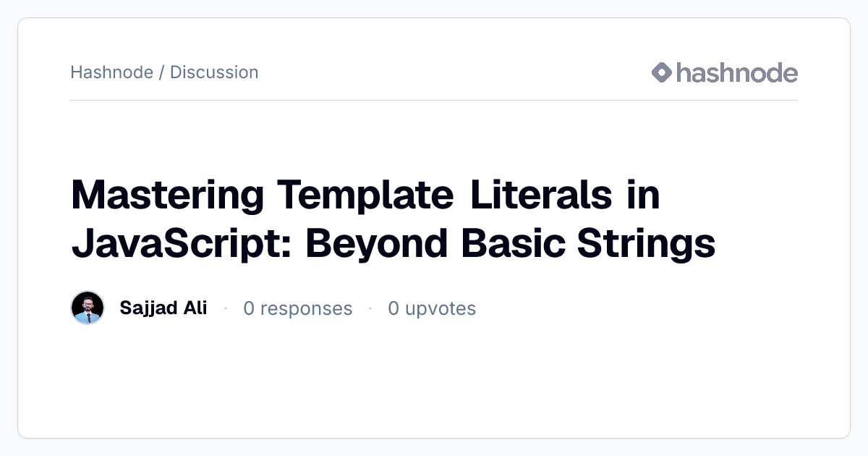Select the author name Sajjad Ali
This screenshot has height=456, width=868.
tap(163, 308)
